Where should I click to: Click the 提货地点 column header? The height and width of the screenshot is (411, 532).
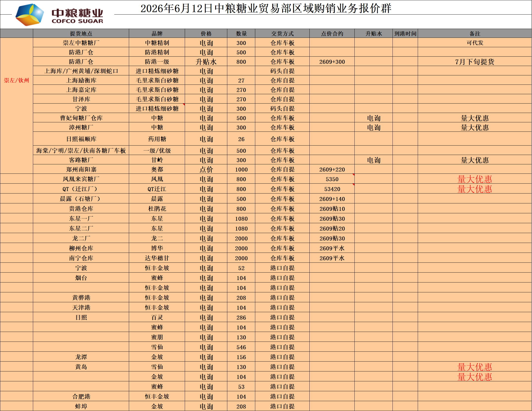pyautogui.click(x=81, y=34)
